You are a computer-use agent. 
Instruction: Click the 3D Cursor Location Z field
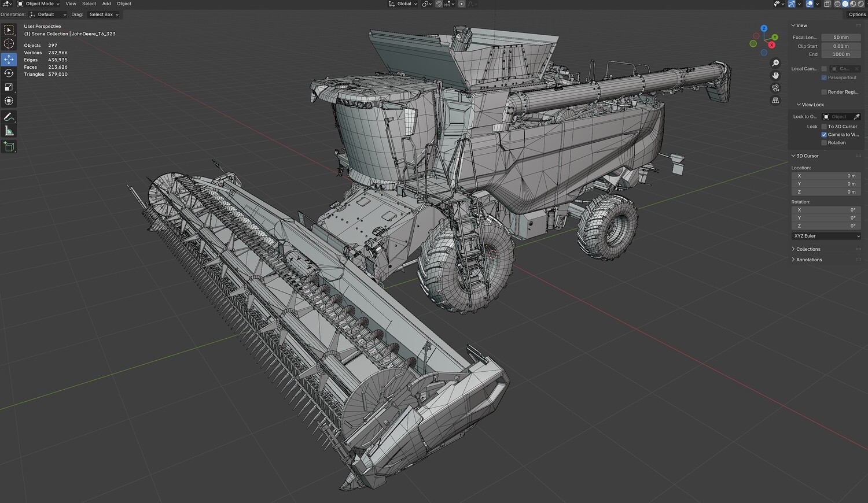tap(826, 192)
